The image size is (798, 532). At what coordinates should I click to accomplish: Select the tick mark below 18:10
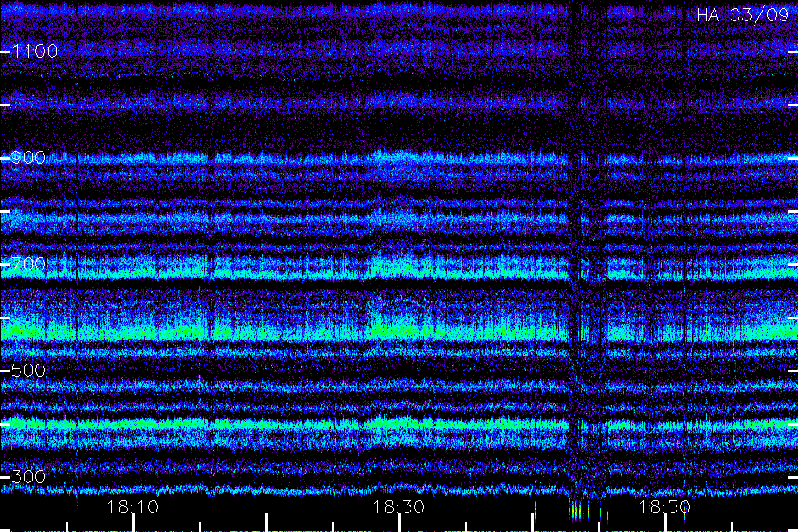click(133, 523)
